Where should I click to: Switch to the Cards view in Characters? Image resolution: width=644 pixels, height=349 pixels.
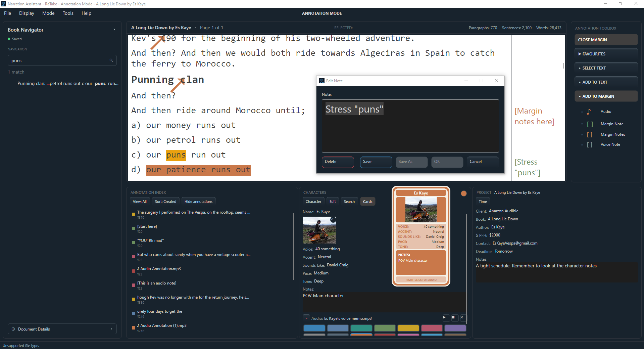(x=368, y=202)
